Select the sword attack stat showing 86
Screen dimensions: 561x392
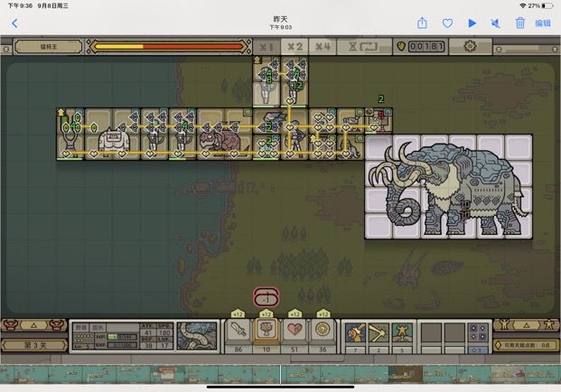(238, 333)
